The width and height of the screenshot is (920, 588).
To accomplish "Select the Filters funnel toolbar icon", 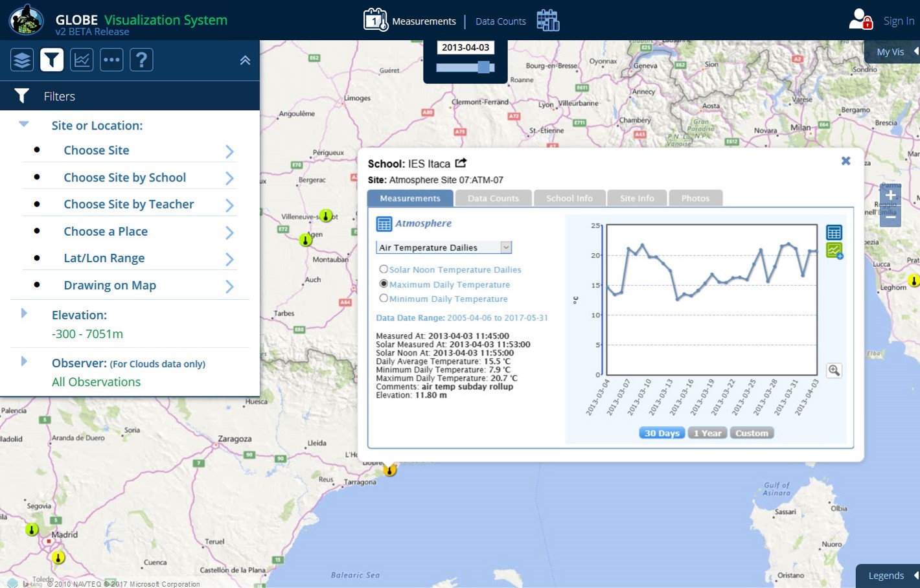I will [x=52, y=60].
